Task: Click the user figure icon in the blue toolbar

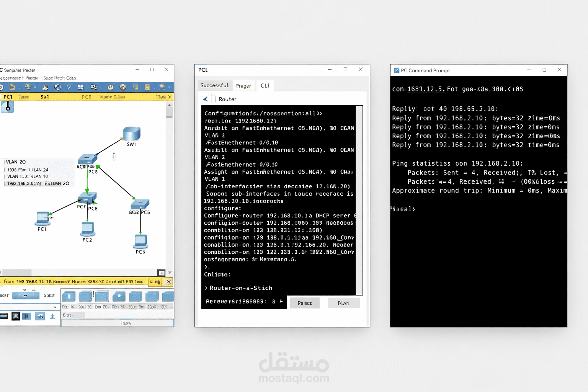Action: click(45, 87)
